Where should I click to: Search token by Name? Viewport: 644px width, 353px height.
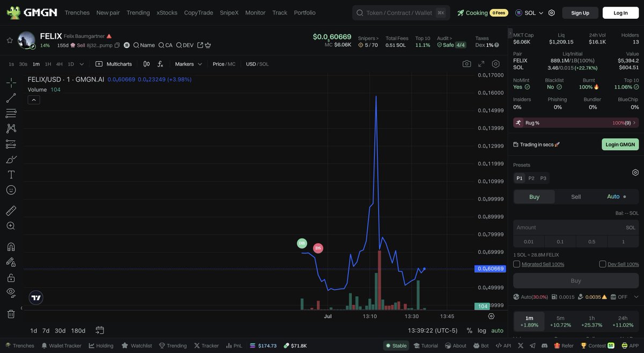[x=144, y=46]
